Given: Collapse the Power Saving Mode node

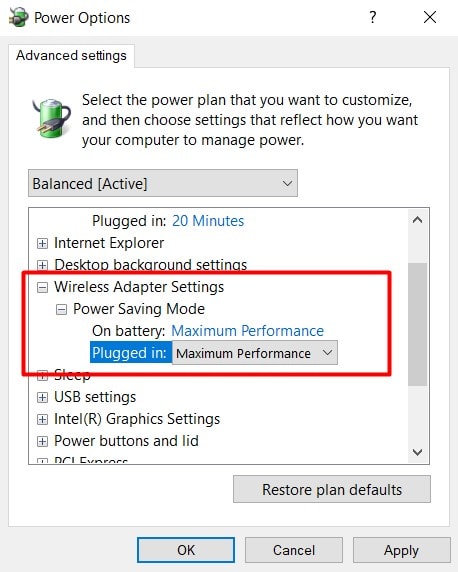Looking at the screenshot, I should [61, 310].
